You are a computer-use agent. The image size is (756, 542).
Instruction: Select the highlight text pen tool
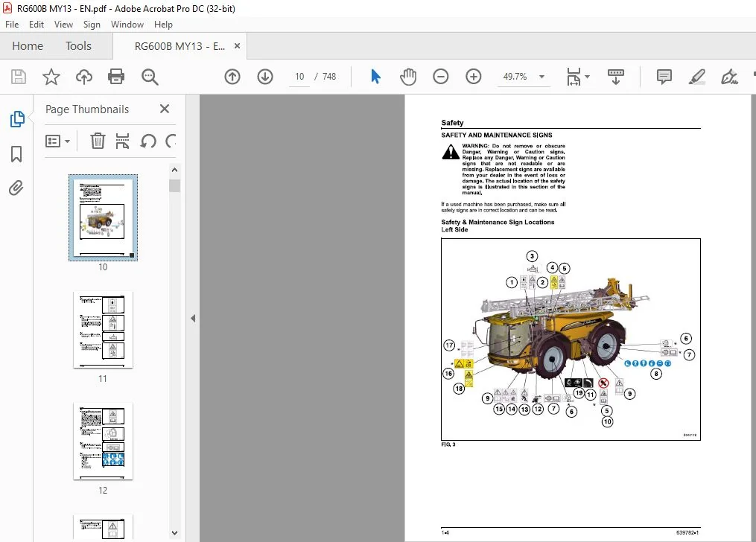[696, 77]
